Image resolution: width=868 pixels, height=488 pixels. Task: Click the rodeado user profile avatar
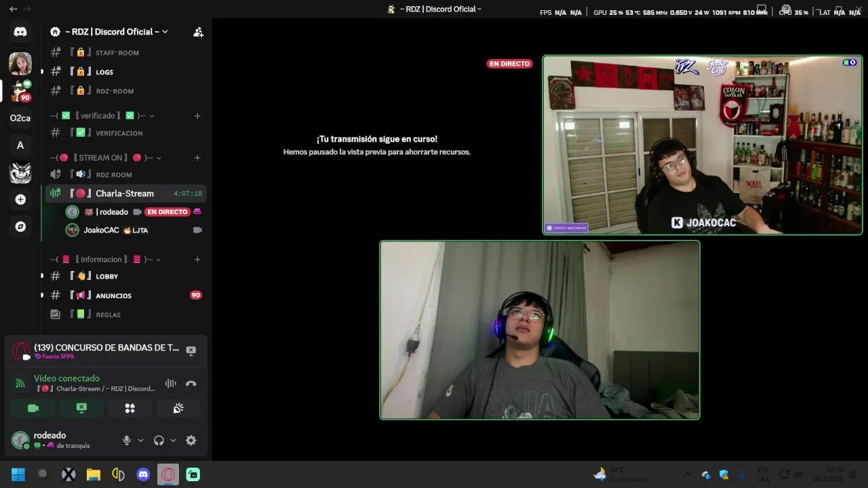20,441
